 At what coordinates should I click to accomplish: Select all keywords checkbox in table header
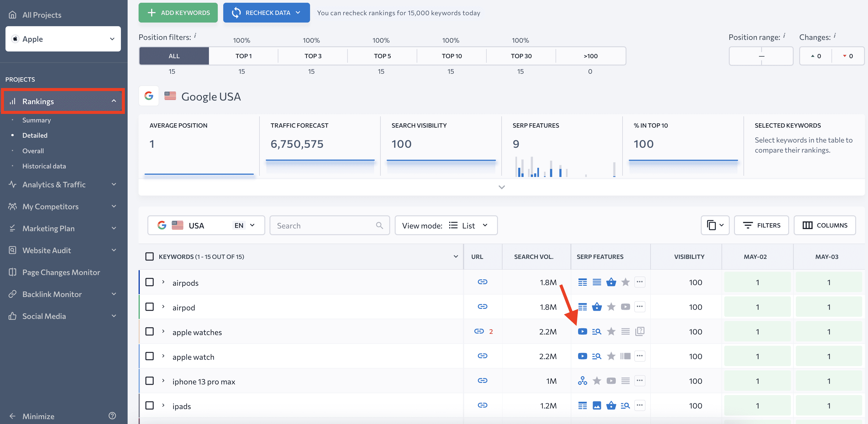click(x=149, y=256)
